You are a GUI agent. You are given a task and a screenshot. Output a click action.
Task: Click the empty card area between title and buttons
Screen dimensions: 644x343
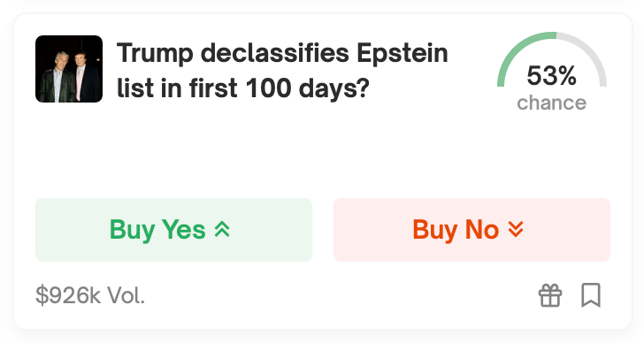323,151
